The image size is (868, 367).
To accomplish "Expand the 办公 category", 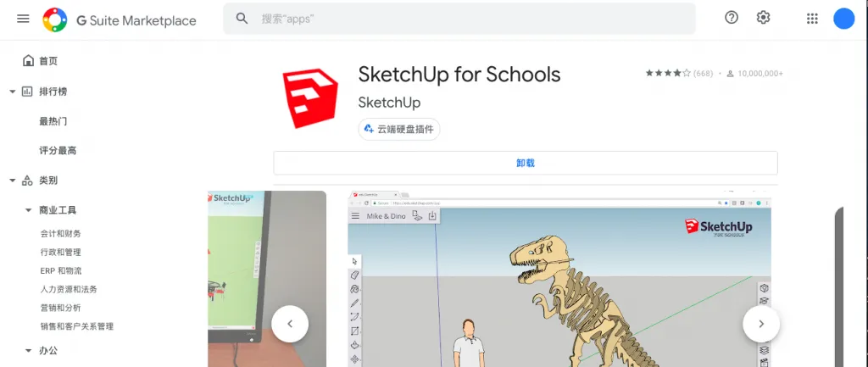I will tap(27, 350).
